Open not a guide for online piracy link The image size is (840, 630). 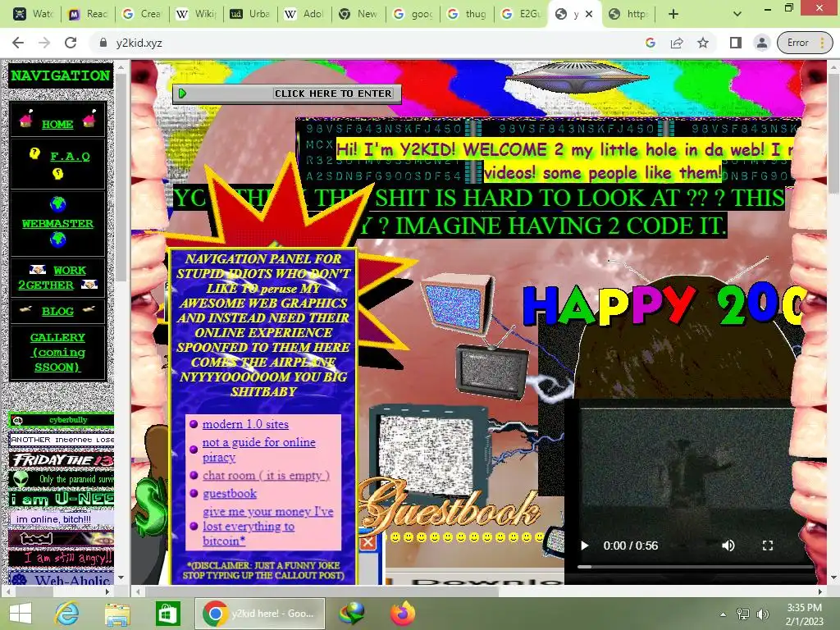(258, 450)
